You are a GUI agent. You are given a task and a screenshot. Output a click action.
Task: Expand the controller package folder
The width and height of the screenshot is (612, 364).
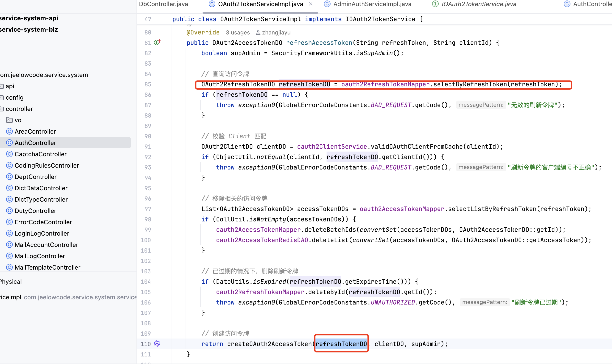point(19,109)
